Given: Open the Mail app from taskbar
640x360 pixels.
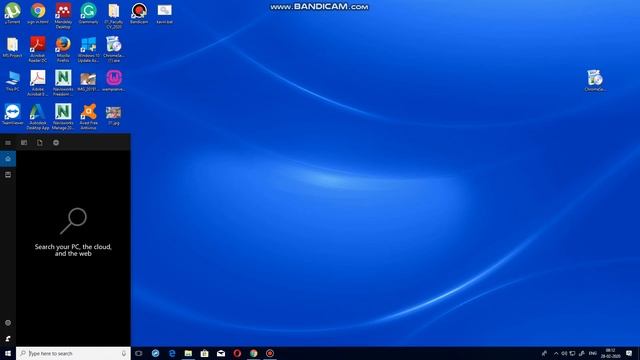Looking at the screenshot, I should point(221,353).
